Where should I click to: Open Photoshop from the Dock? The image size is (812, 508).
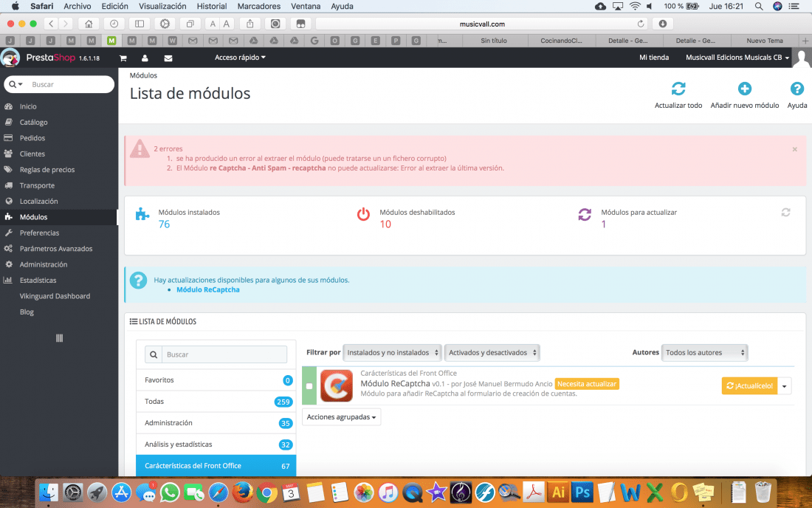582,492
